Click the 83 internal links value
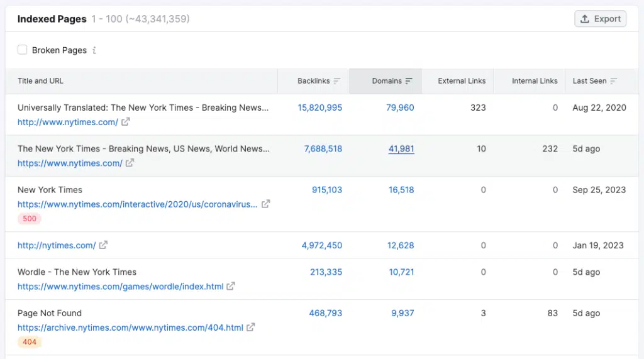 pyautogui.click(x=552, y=313)
